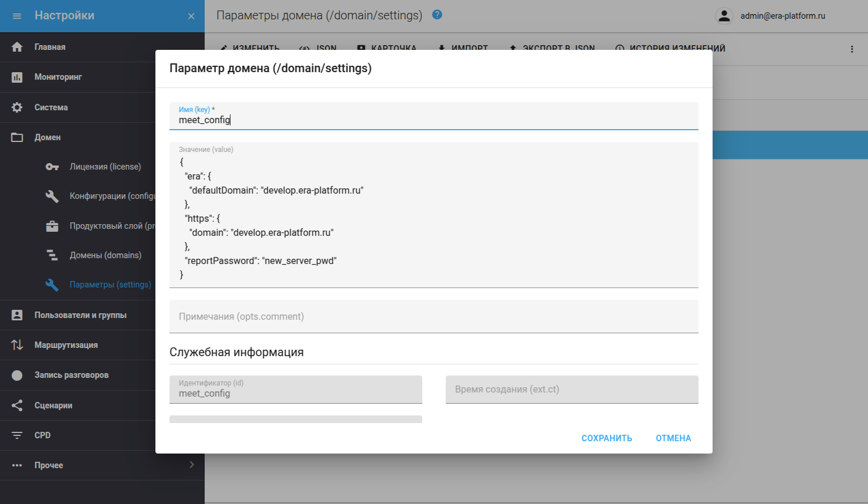Open Продуктовый слой briefcase item
The width and height of the screenshot is (868, 504).
click(x=52, y=226)
